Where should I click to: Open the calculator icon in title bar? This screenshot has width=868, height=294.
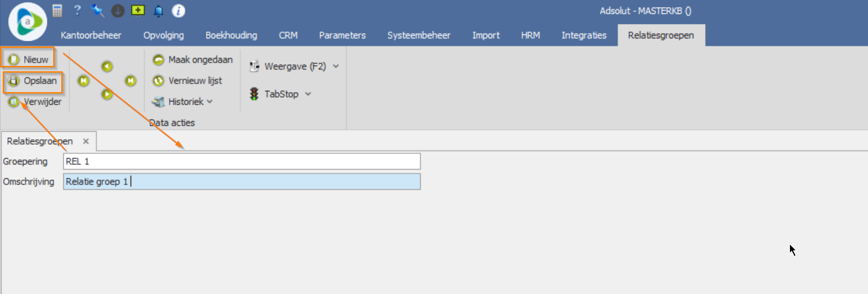coord(57,10)
